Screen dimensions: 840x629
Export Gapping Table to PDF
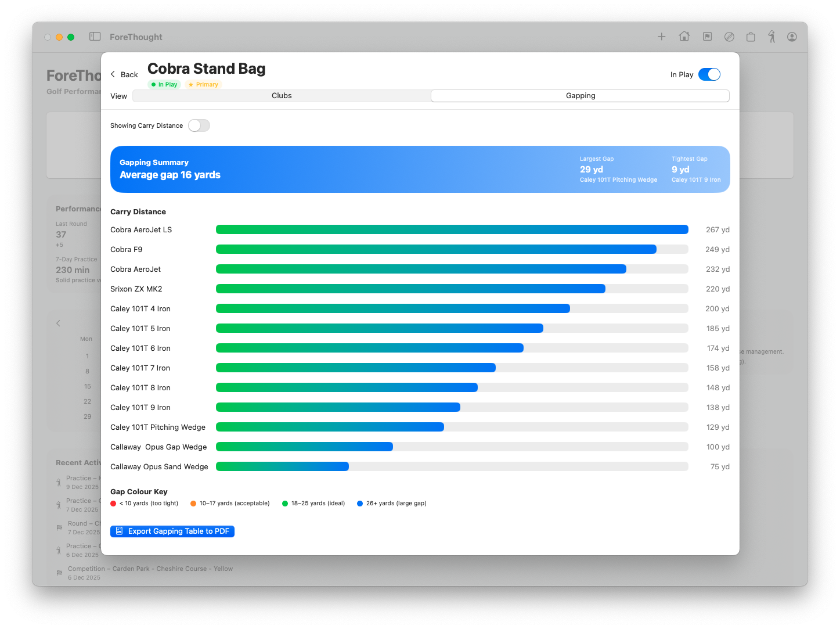(172, 531)
